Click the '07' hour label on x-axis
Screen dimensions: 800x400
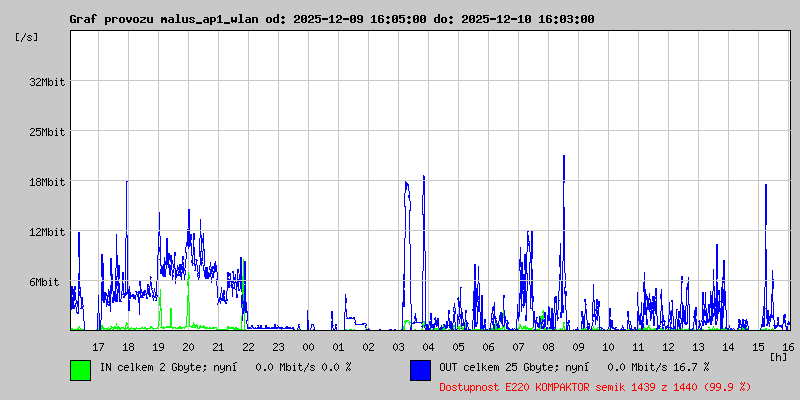[x=518, y=347]
